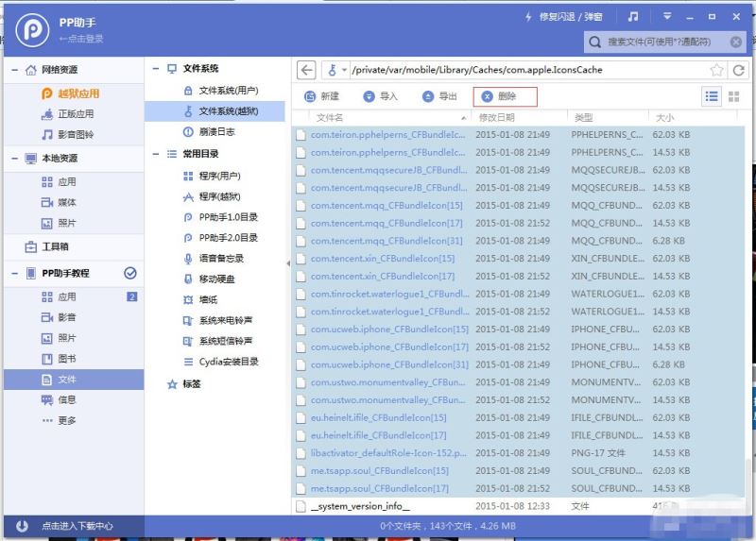This screenshot has height=541, width=756.
Task: Open 语音备忘录 directory
Action: [x=214, y=259]
